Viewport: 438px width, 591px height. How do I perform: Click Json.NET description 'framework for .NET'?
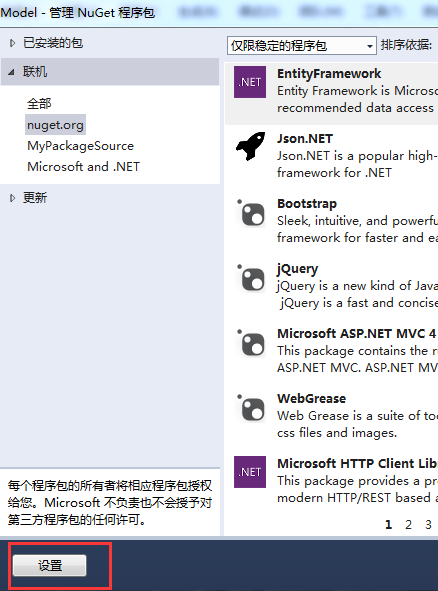334,173
